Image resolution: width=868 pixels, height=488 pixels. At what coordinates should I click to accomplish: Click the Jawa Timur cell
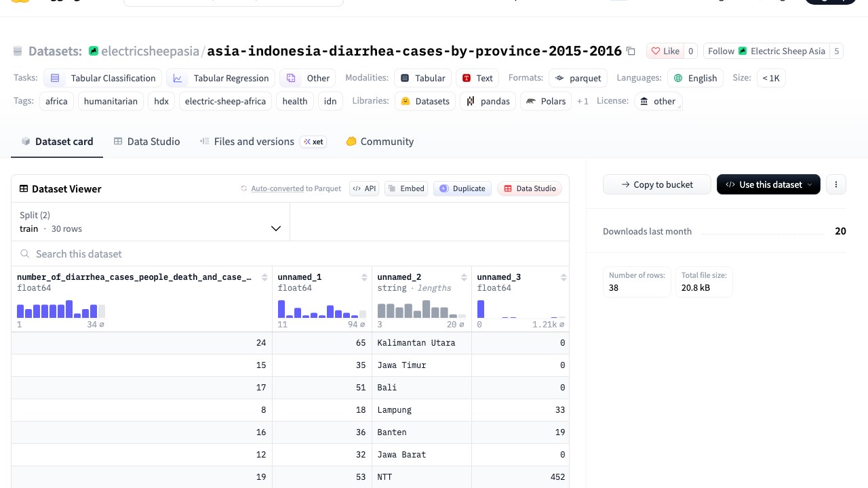click(422, 365)
